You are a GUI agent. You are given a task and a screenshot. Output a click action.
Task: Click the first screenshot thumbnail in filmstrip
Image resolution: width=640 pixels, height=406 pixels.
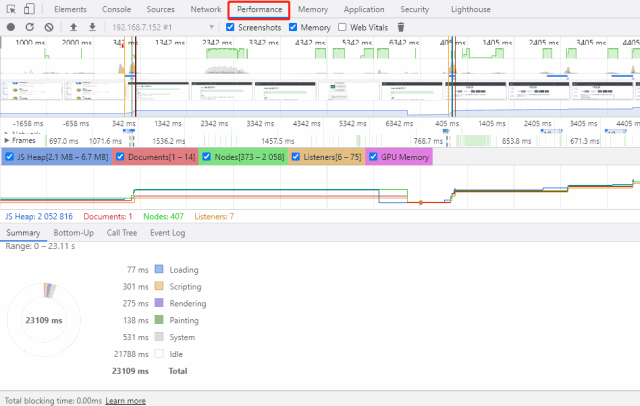32,91
